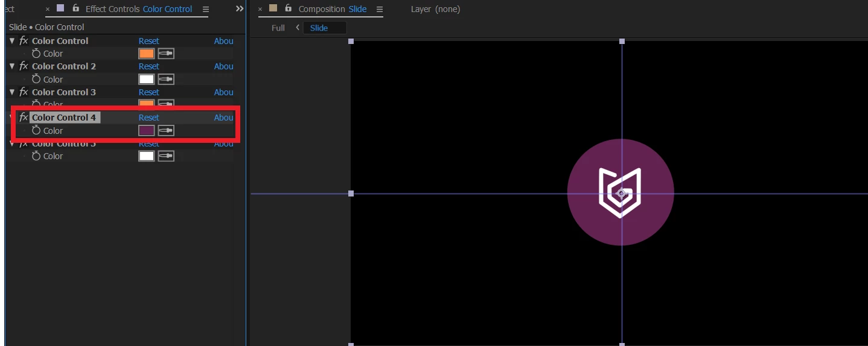Open About for Color Control 2

click(x=224, y=66)
